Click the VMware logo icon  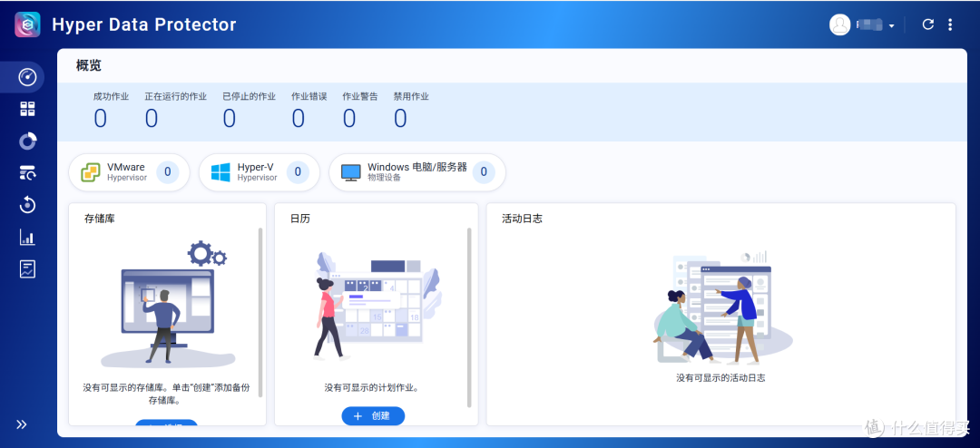(x=91, y=172)
